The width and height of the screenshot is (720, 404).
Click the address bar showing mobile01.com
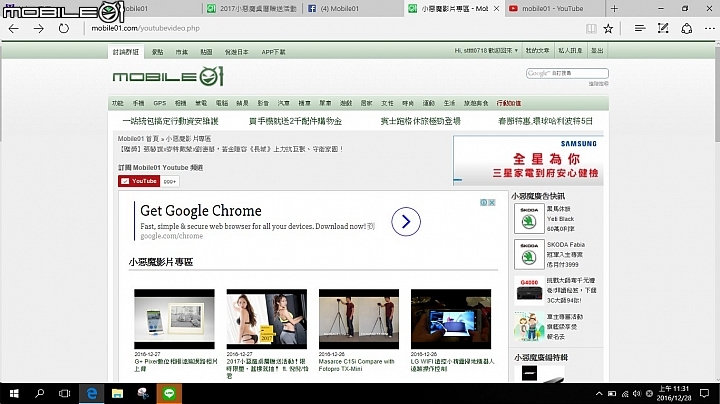tap(300, 29)
